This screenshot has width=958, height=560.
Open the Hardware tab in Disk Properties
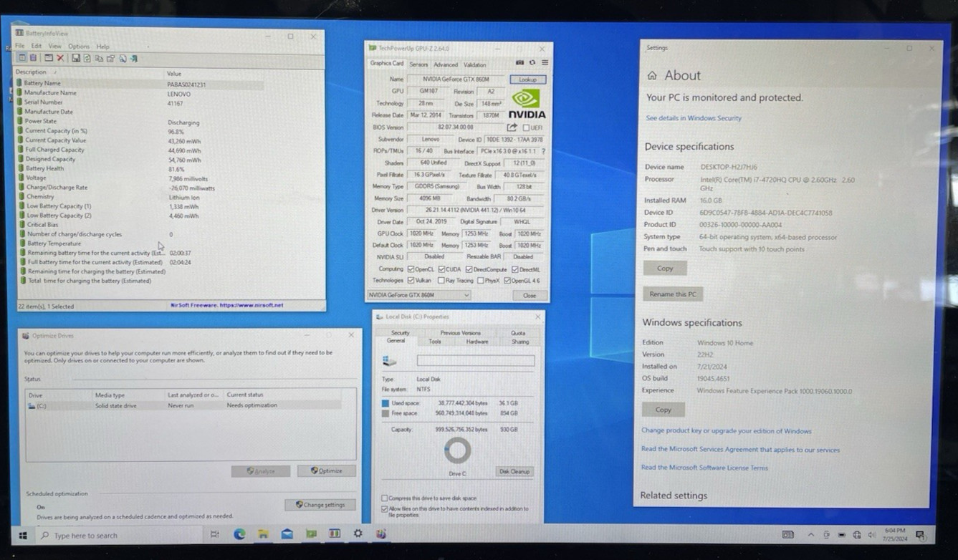pyautogui.click(x=476, y=342)
